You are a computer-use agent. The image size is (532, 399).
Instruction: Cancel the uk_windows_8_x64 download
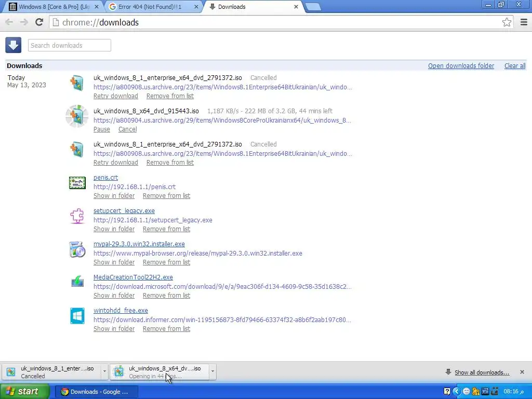click(128, 129)
